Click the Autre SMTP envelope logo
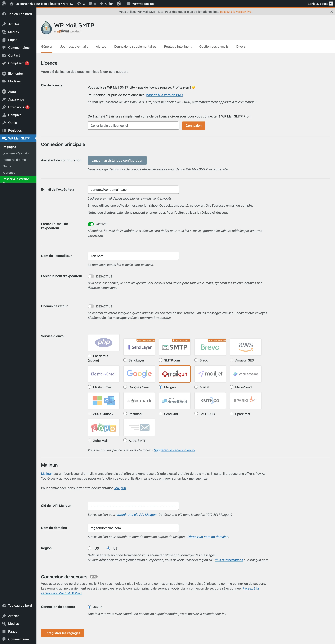 tap(139, 427)
